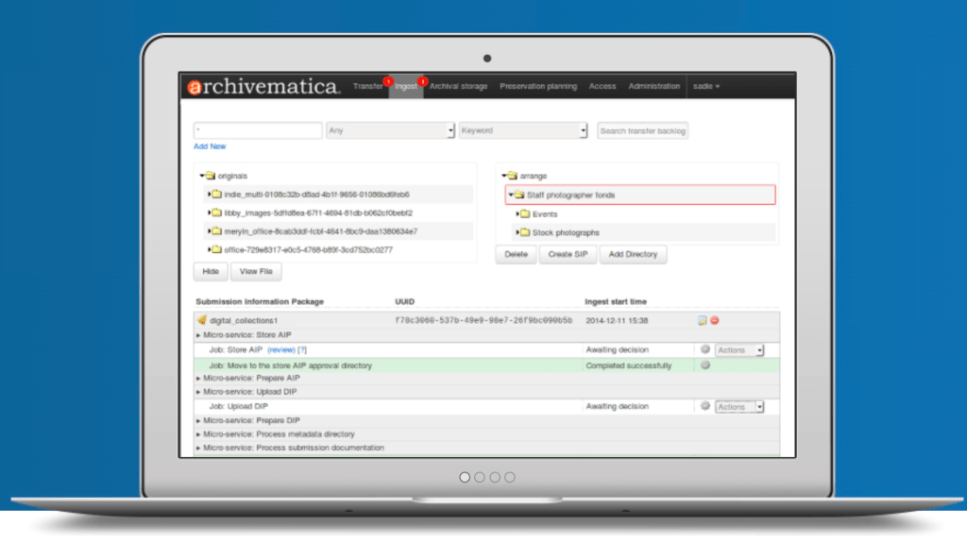Image resolution: width=967 pixels, height=560 pixels.
Task: Click the Archivematica logo
Action: [263, 87]
